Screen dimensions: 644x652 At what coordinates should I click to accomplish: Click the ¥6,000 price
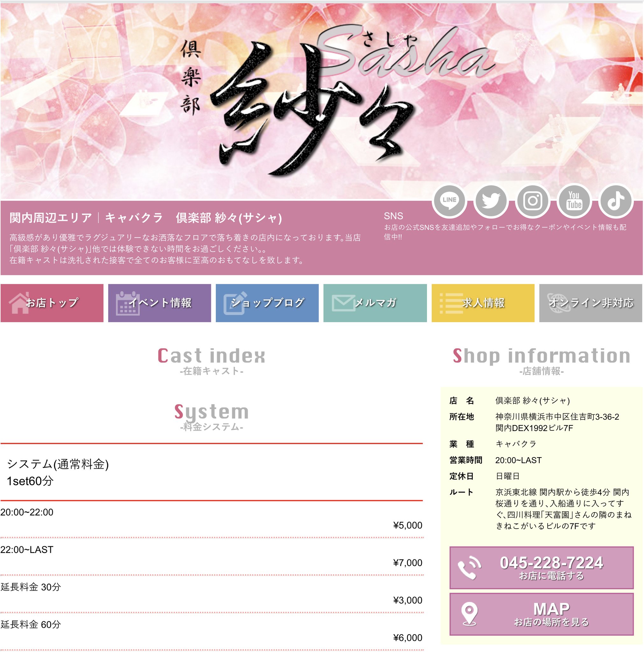point(407,637)
